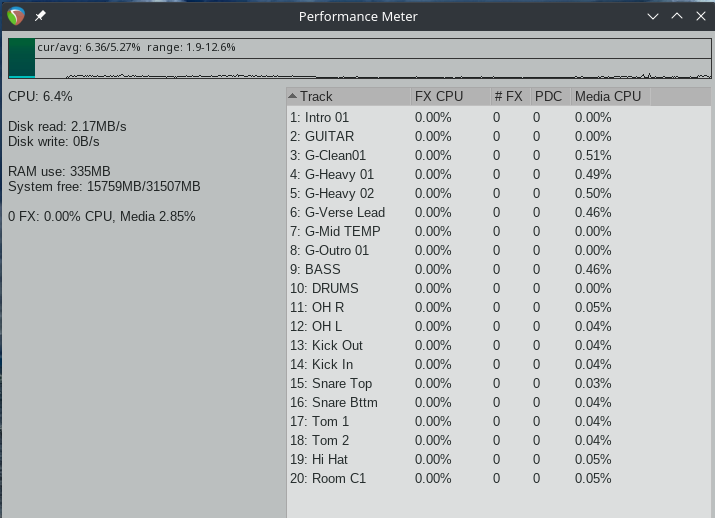Viewport: 715px width, 518px height.
Task: Select the 10: DRUMS track row
Action: 499,289
